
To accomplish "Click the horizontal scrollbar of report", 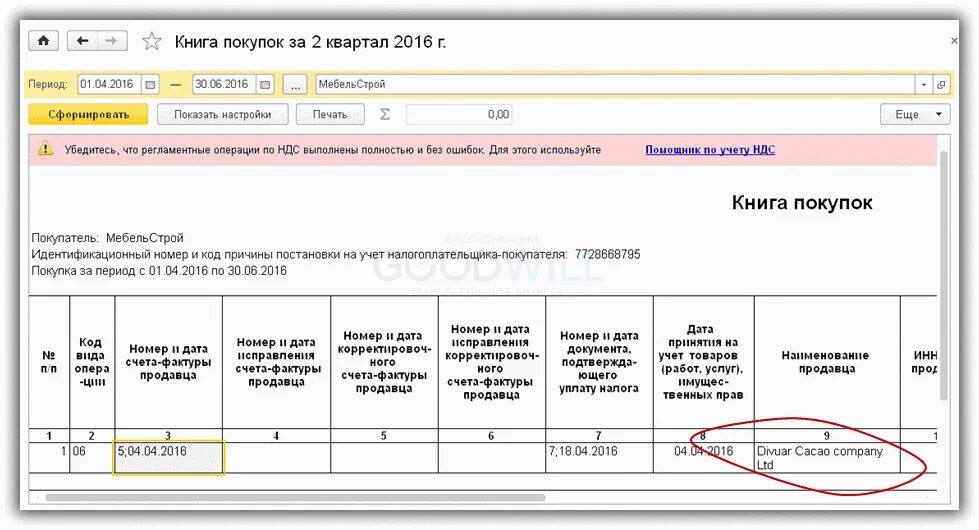I will (x=295, y=498).
